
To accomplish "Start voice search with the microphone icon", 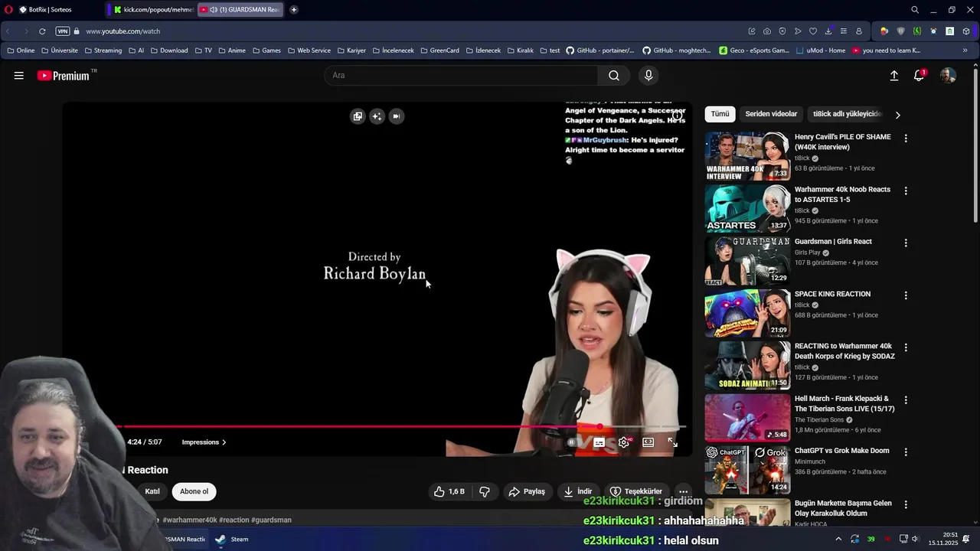I will coord(648,75).
